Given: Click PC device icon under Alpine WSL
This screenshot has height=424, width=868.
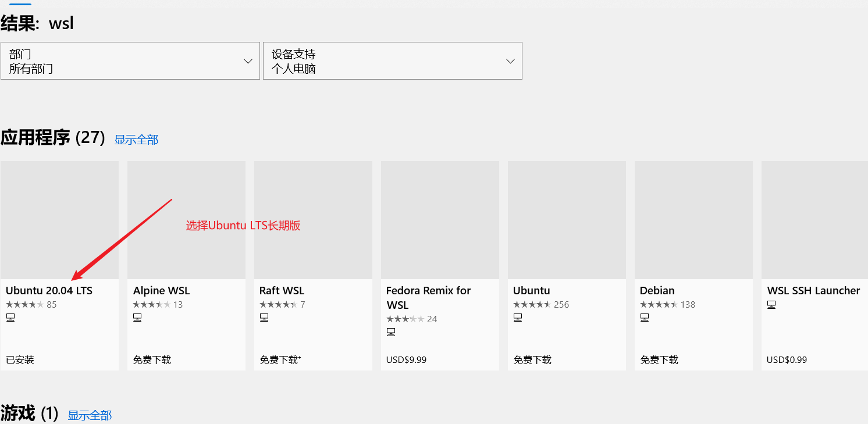Looking at the screenshot, I should (137, 318).
